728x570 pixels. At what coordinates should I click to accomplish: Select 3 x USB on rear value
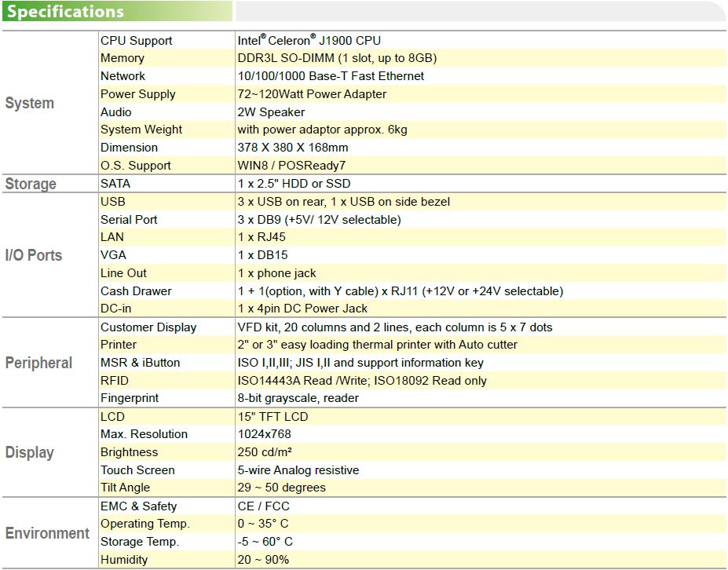click(343, 202)
